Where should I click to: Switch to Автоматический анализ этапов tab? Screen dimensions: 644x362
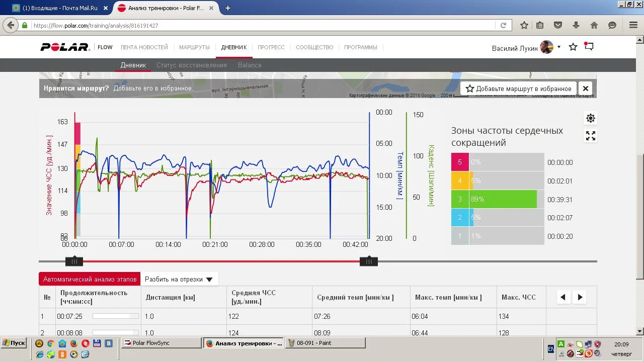click(x=90, y=279)
